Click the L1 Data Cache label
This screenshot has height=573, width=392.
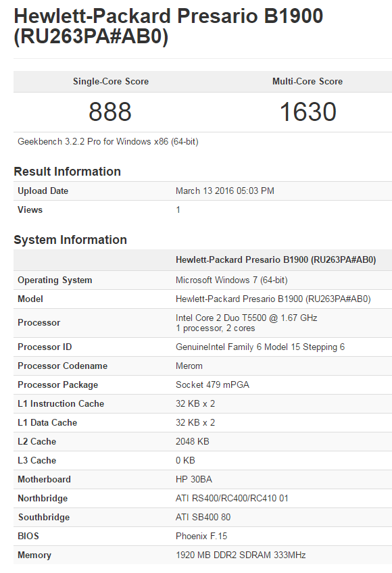pos(47,423)
